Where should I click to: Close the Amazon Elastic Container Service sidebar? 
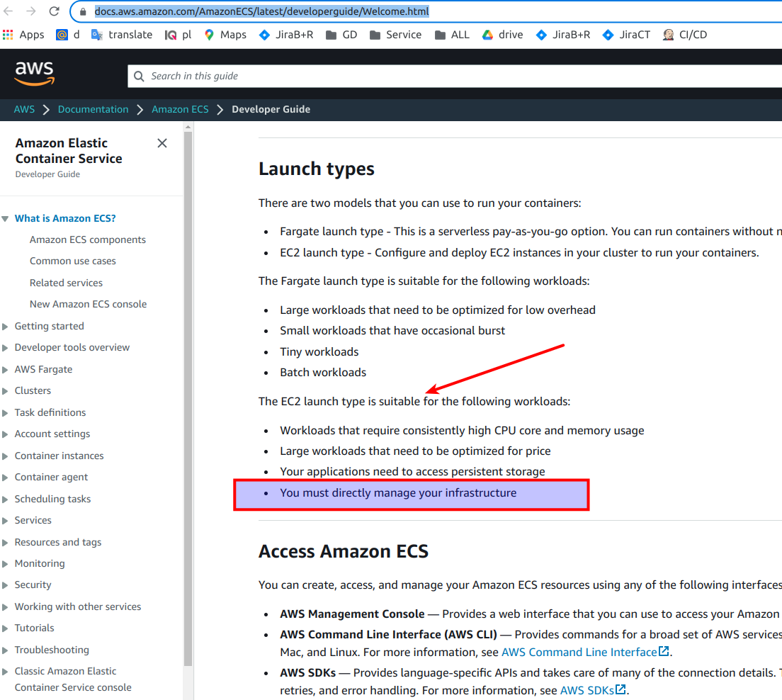coord(161,143)
